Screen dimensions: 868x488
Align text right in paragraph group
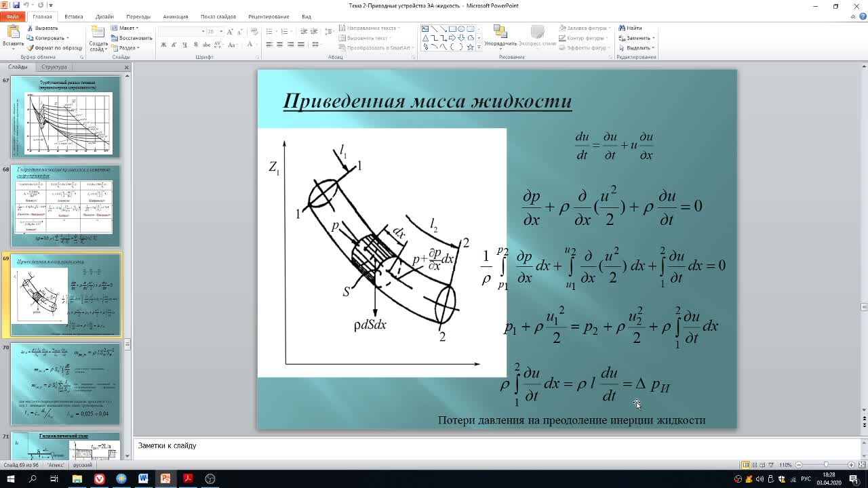click(x=291, y=44)
